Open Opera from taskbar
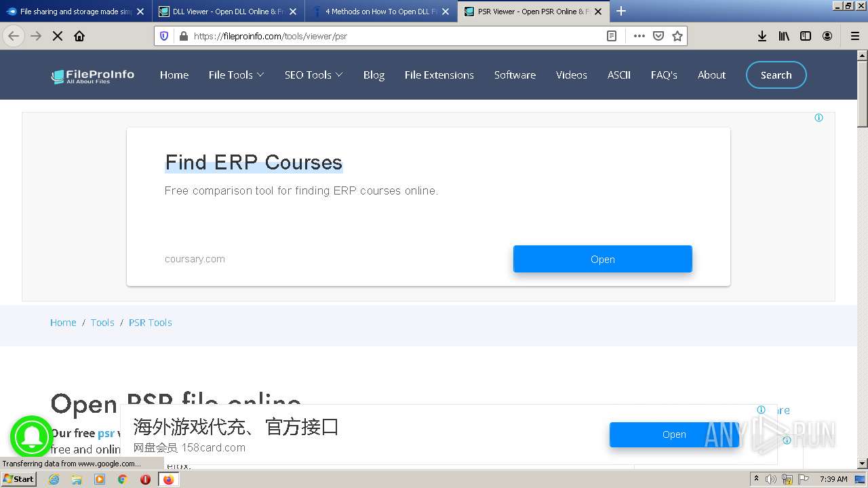The image size is (868, 488). coord(145,479)
